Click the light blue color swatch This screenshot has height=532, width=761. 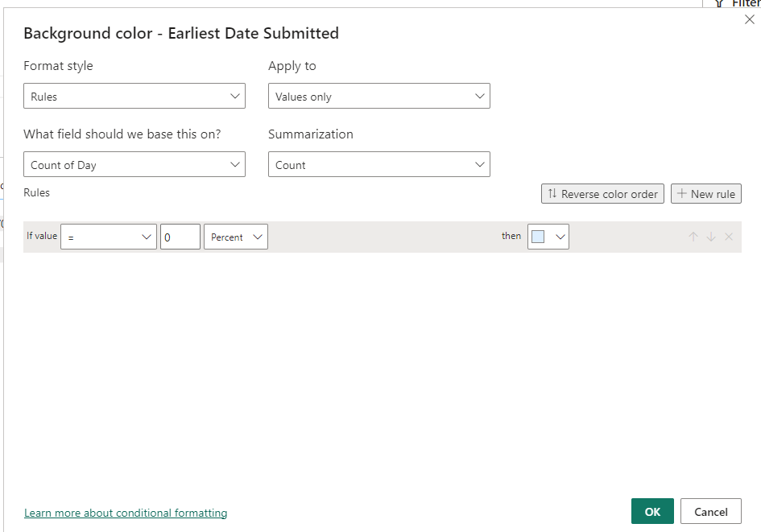(538, 237)
